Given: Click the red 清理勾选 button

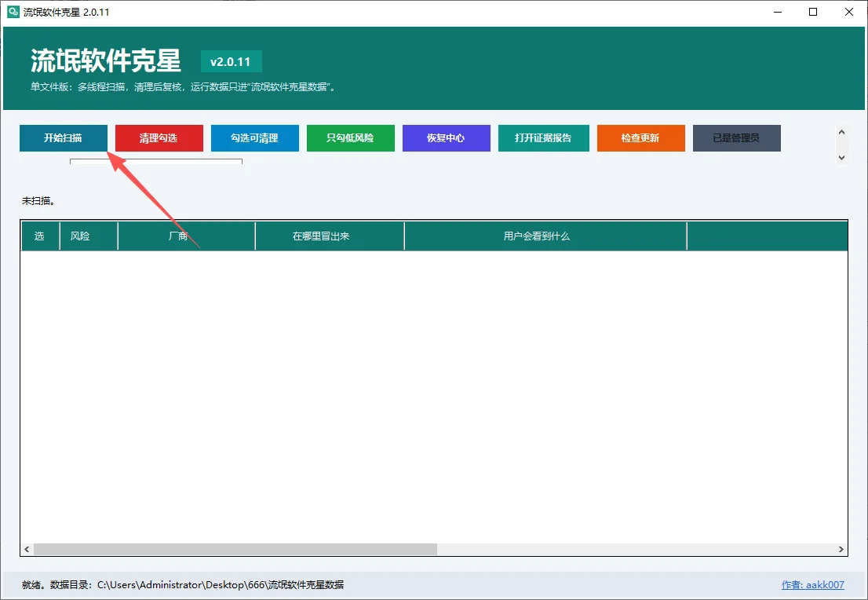Looking at the screenshot, I should click(x=159, y=138).
